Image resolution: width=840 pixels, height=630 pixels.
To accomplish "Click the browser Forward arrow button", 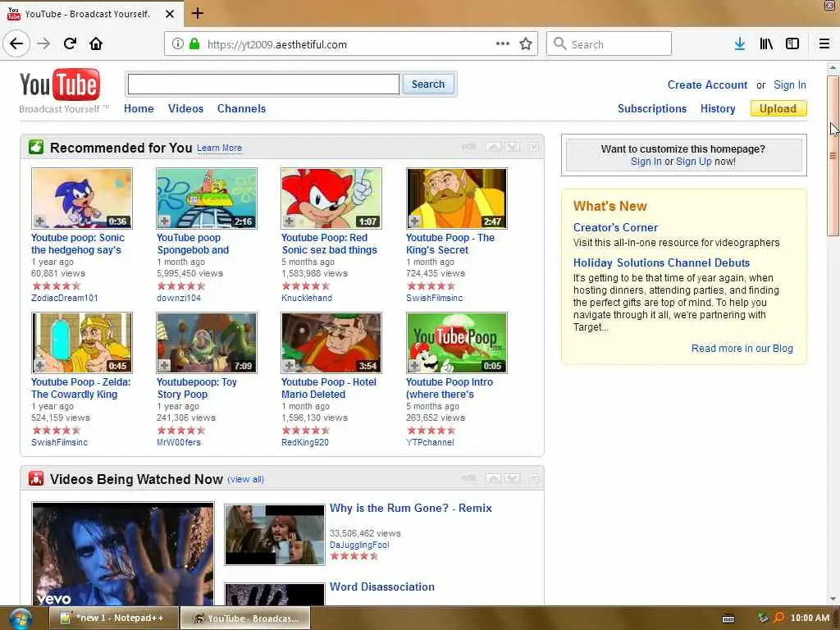I will (43, 44).
